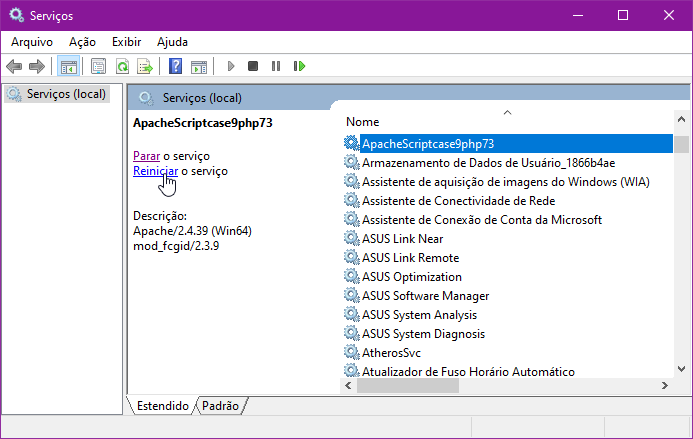Click the Parar service link

[146, 156]
